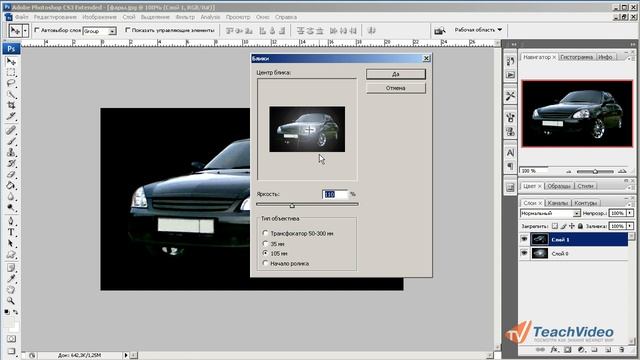Select the Clone Stamp tool

11,152
